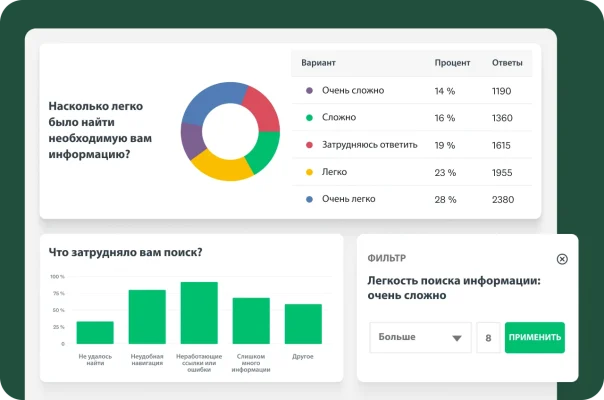The width and height of the screenshot is (604, 400).
Task: Click yellow dot next to Легко
Action: (x=309, y=172)
